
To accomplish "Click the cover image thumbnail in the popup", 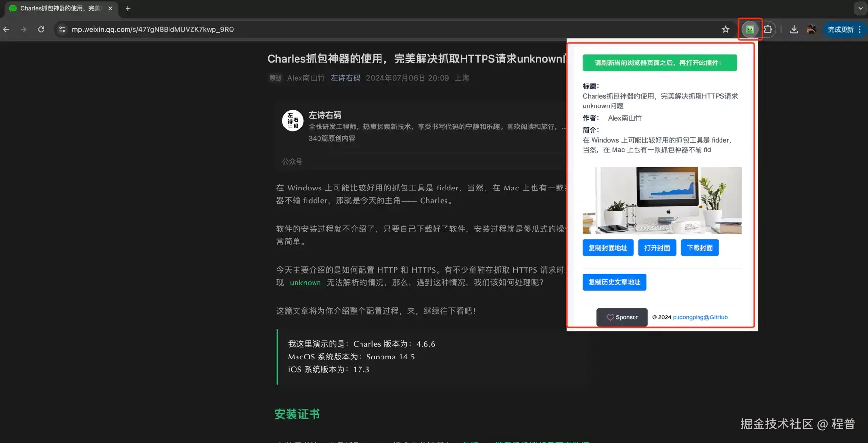I will [662, 200].
